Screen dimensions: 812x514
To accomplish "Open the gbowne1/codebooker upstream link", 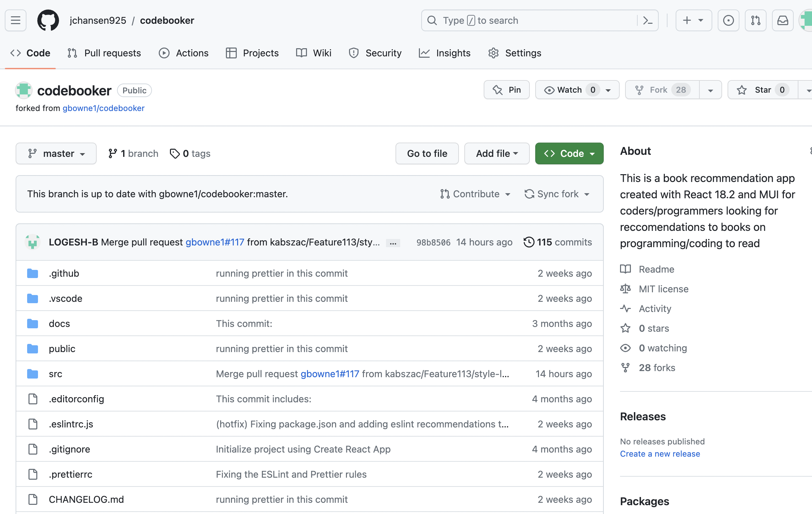I will tap(103, 108).
